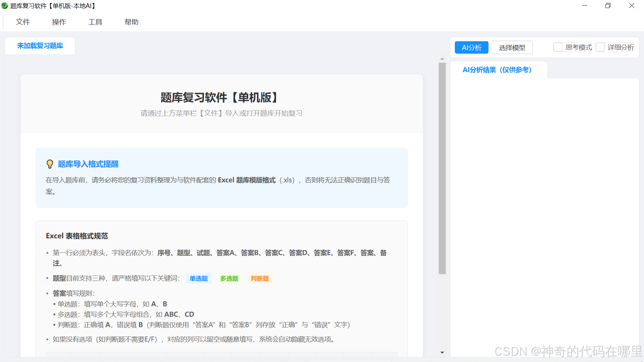Open the 帮助 menu
Viewport: 644px width, 362px height.
point(131,22)
